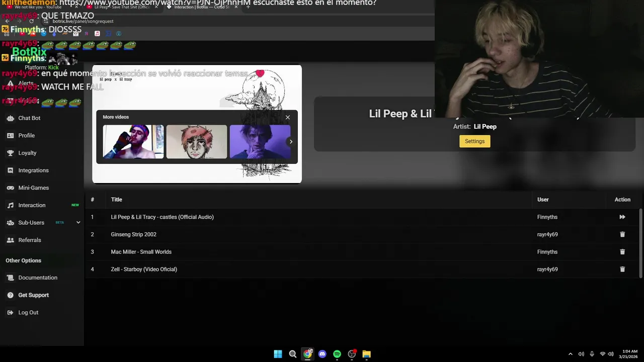The height and width of the screenshot is (362, 644).
Task: Open File Explorer from the taskbar
Action: click(367, 354)
